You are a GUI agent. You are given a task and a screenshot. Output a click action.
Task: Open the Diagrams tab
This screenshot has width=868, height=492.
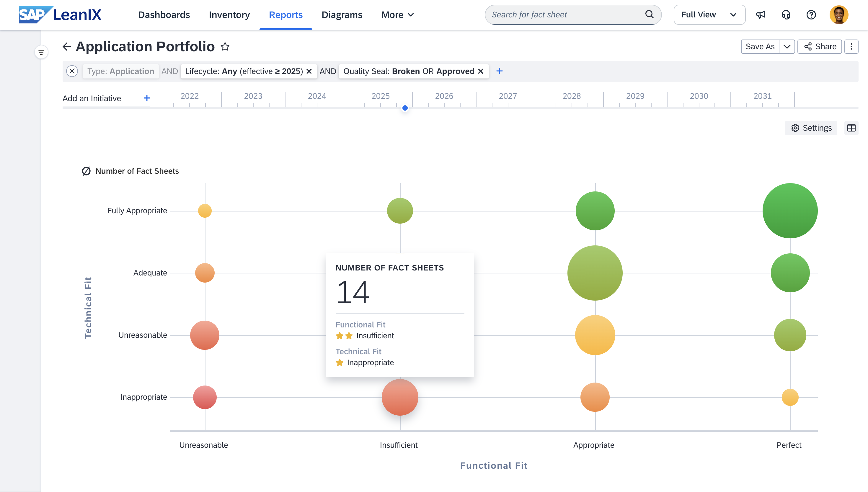342,15
